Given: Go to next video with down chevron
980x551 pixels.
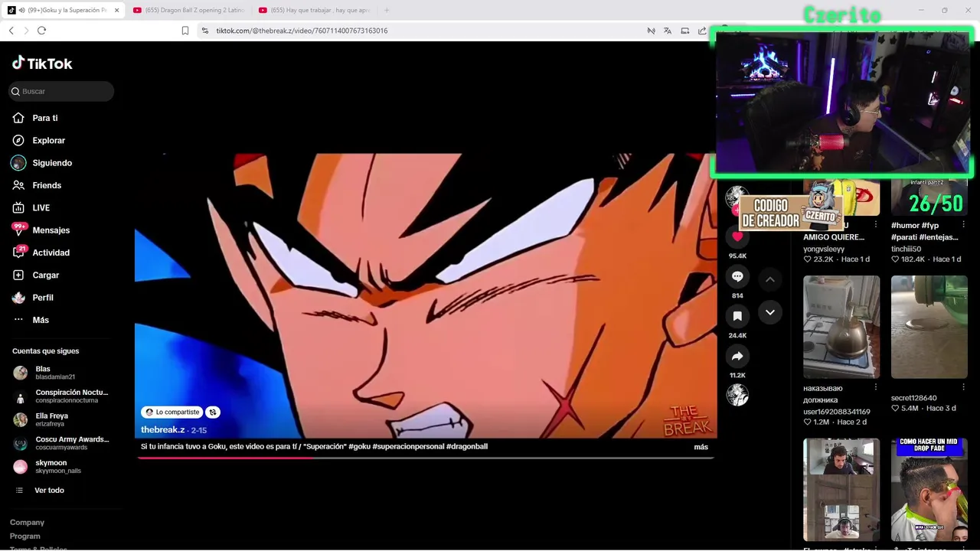Looking at the screenshot, I should click(770, 311).
